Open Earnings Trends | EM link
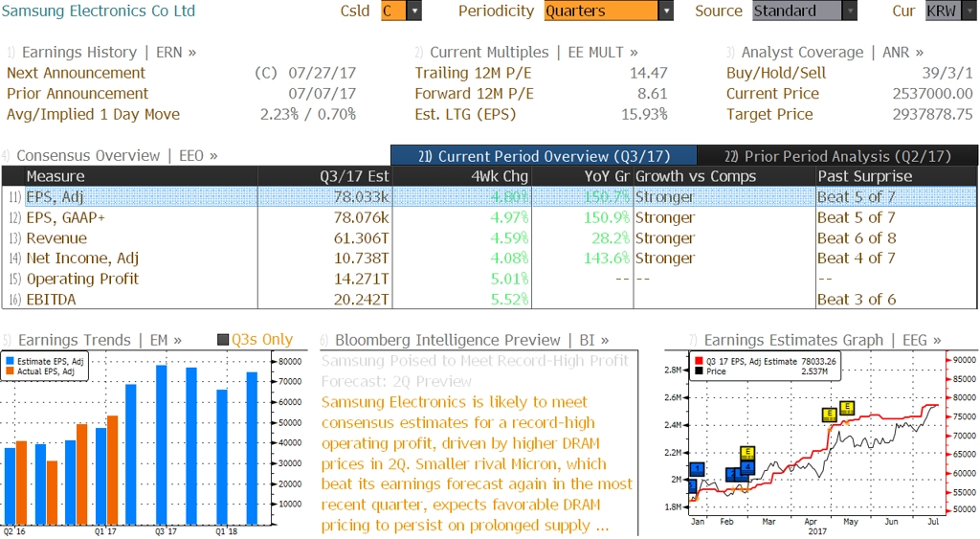The width and height of the screenshot is (980, 539). tap(100, 340)
